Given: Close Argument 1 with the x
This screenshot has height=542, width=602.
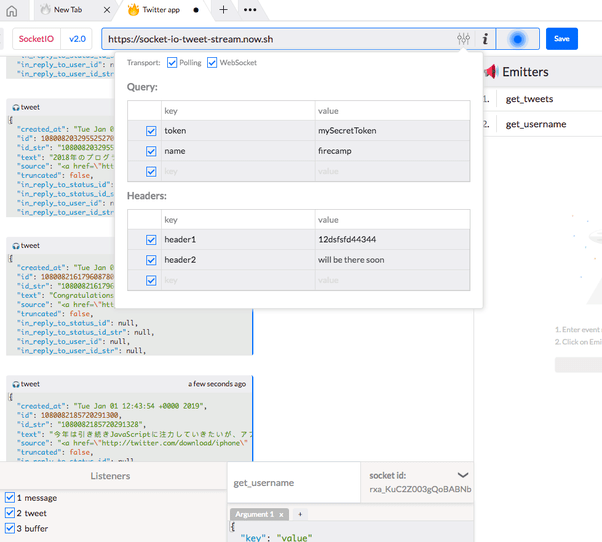Looking at the screenshot, I should (x=281, y=515).
